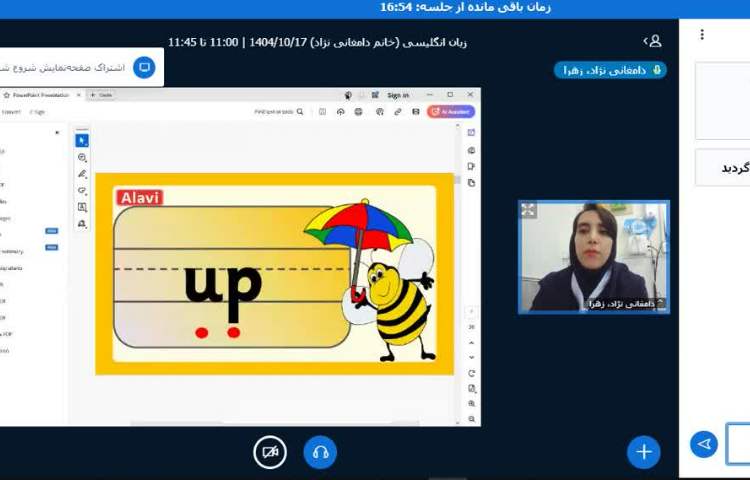Choose the arrow select tool in Acrobat
Screen dimensions: 750x480
(x=82, y=141)
